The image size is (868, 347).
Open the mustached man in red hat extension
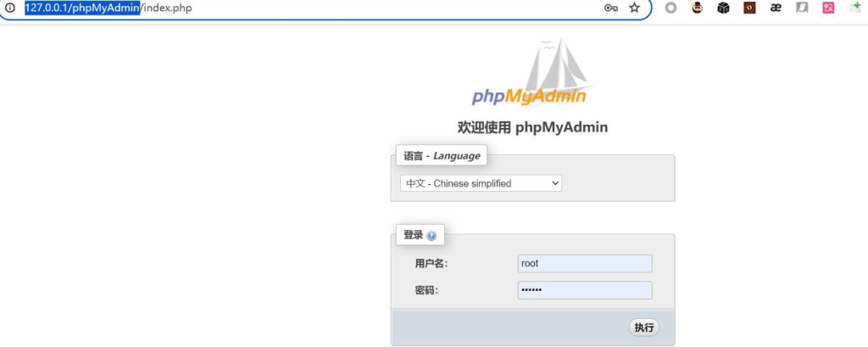(697, 8)
